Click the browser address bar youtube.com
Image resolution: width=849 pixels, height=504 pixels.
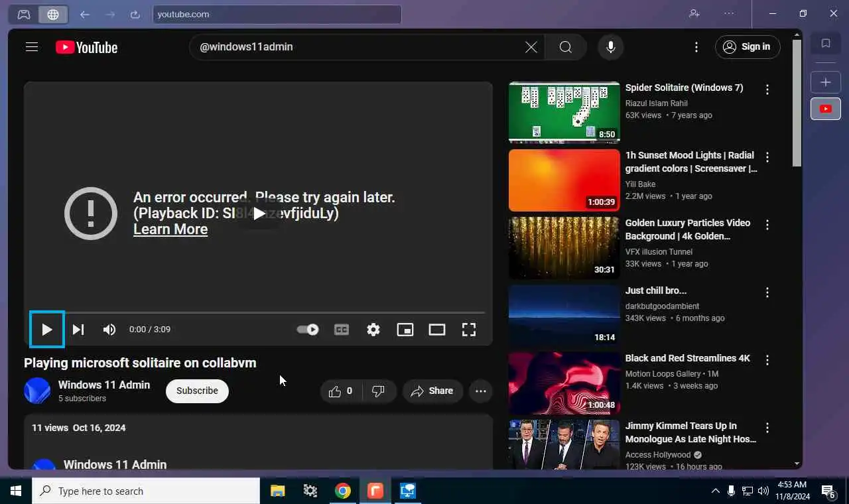(277, 14)
